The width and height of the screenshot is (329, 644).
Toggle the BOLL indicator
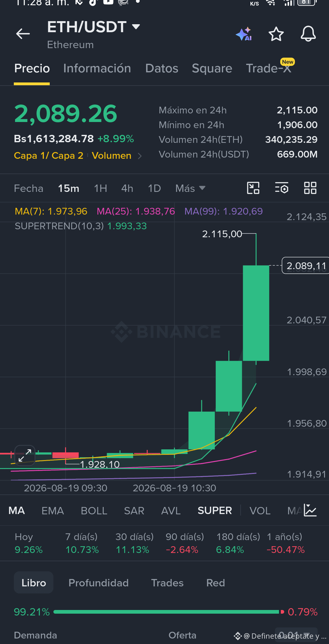94,511
